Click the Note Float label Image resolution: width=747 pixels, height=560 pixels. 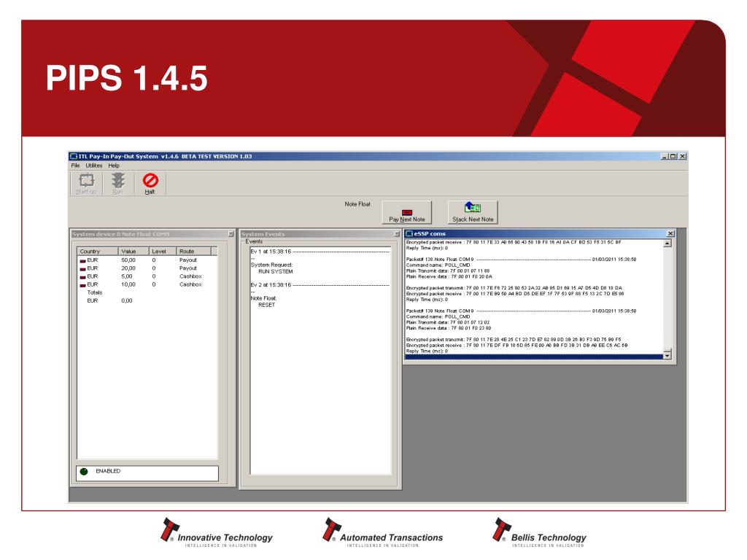pos(357,204)
